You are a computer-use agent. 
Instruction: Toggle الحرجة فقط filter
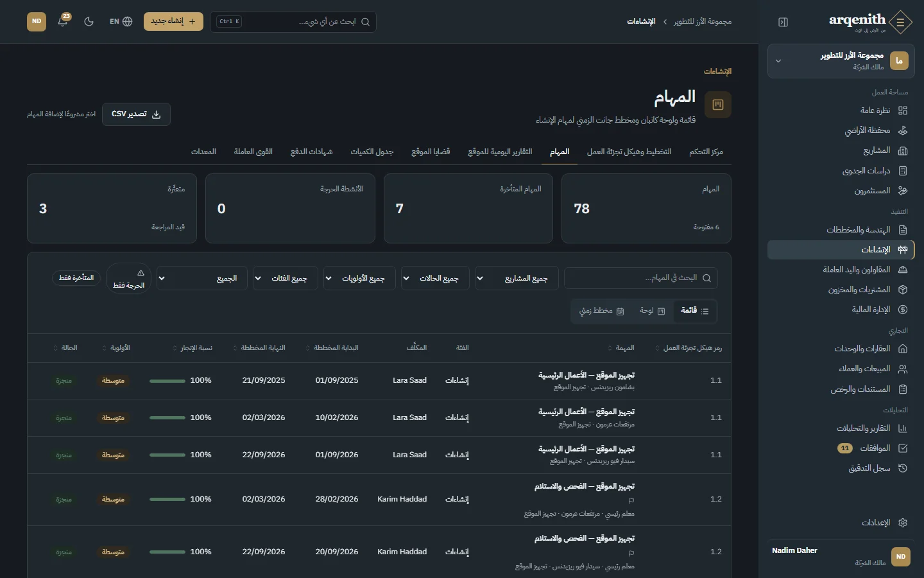coord(128,279)
